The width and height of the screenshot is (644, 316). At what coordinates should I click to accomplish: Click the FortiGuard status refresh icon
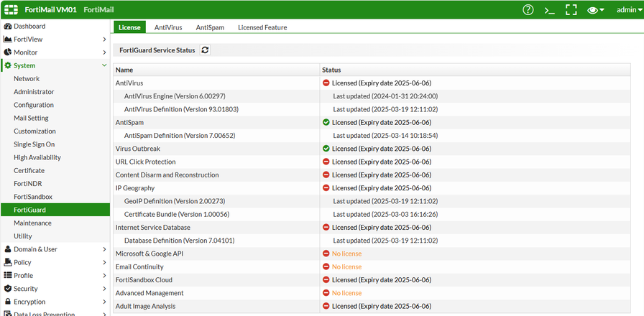point(205,50)
